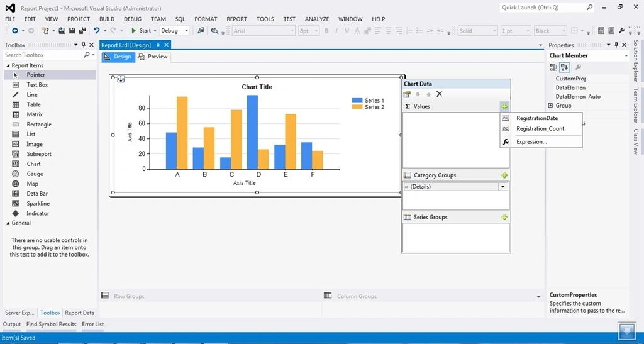
Task: Click in the Search Toolbox field
Action: click(x=43, y=55)
